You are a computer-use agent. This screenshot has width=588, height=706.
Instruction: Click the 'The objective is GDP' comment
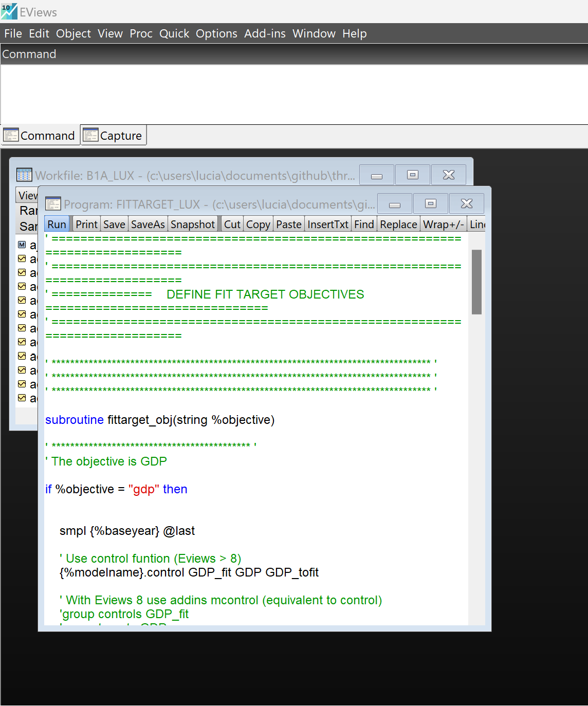(106, 461)
